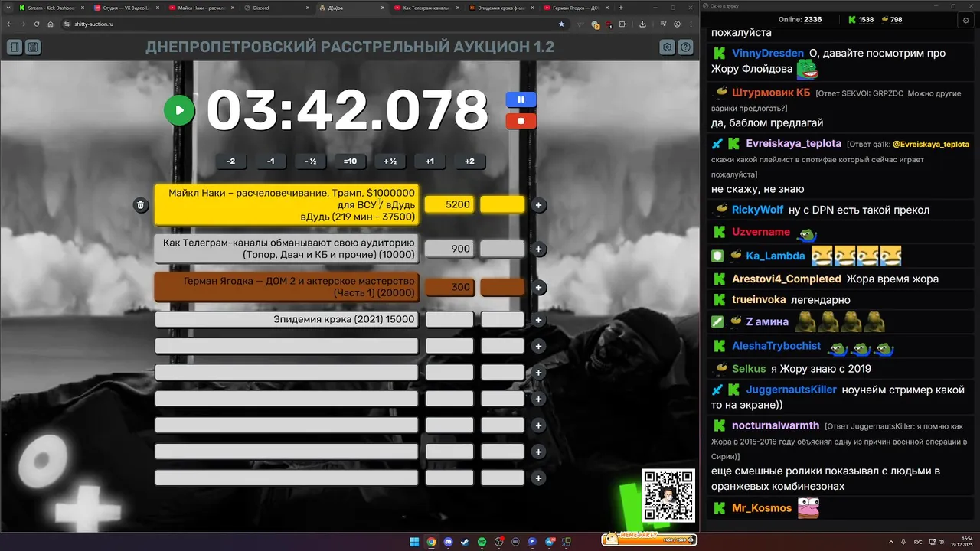980x551 pixels.
Task: Bookmark this page with star icon
Action: tap(561, 24)
